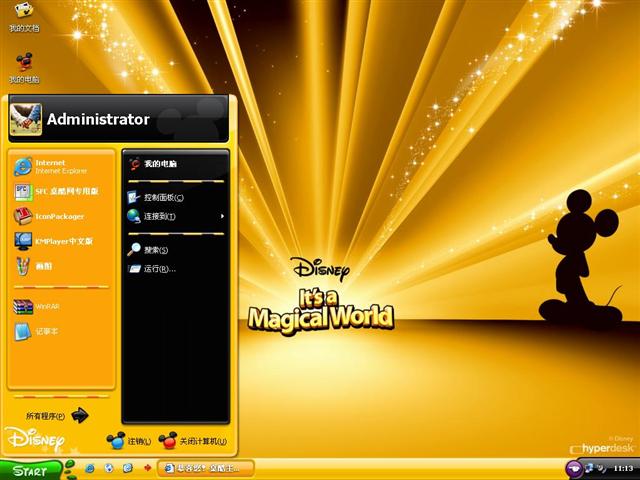The image size is (640, 480).
Task: Launch Internet Explorer from start menu
Action: [61, 167]
